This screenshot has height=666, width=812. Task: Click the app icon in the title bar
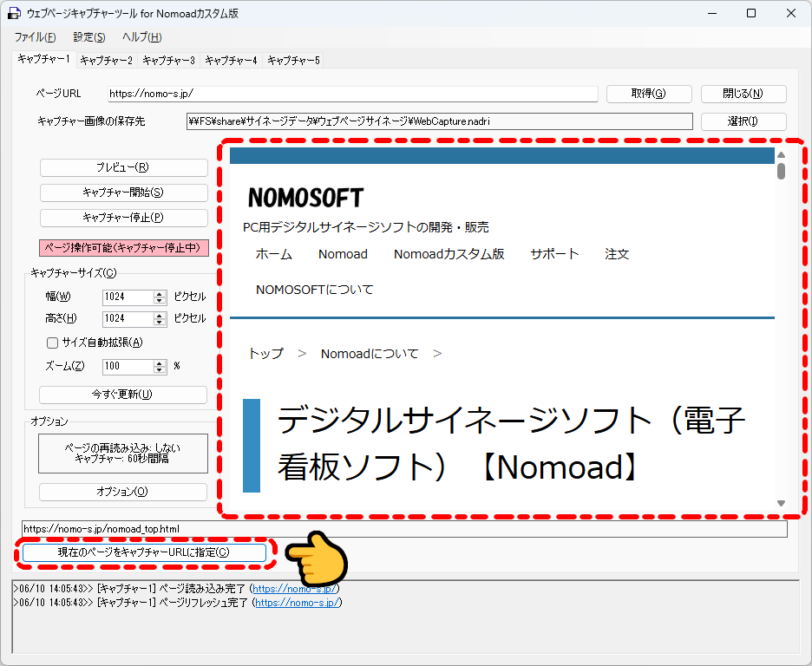coord(14,14)
